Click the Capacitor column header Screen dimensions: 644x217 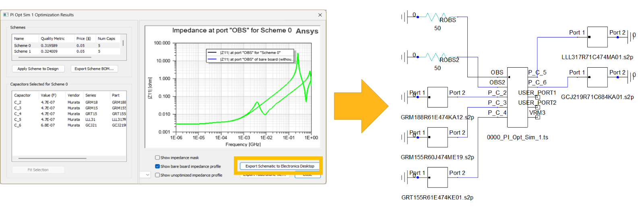click(26, 95)
